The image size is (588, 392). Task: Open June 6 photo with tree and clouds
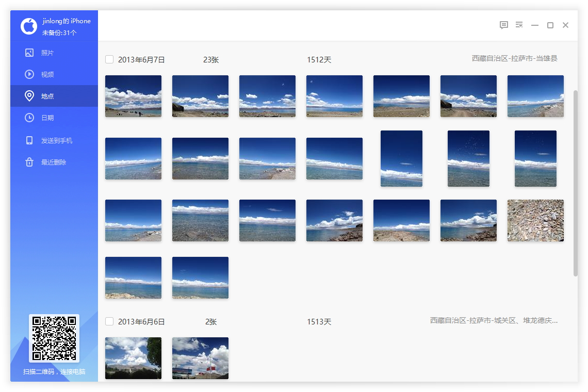pyautogui.click(x=133, y=358)
